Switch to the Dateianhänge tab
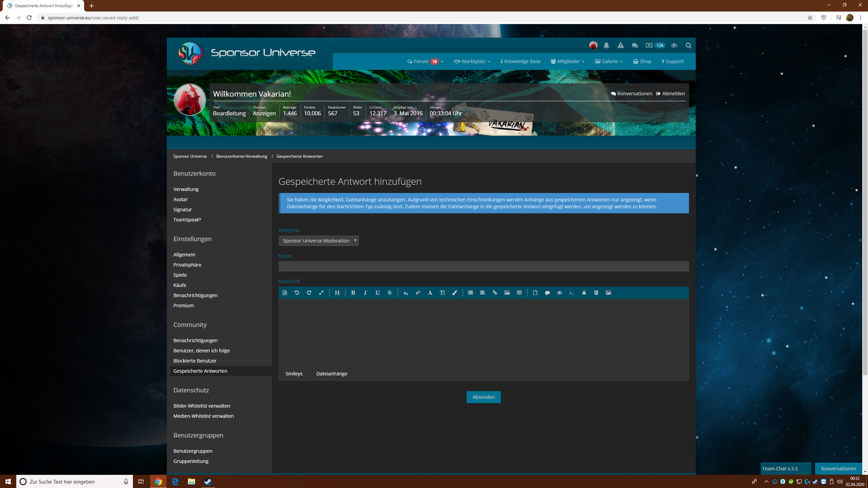 click(331, 374)
